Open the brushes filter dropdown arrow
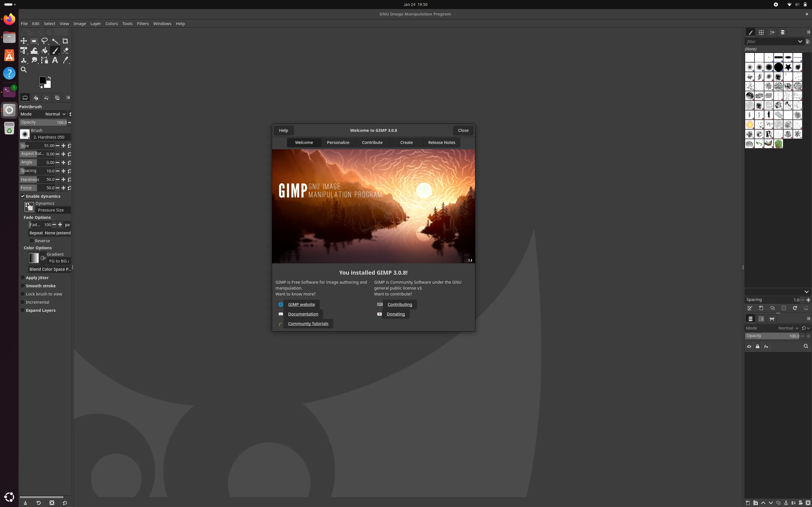Viewport: 812px width, 507px height. click(x=800, y=42)
